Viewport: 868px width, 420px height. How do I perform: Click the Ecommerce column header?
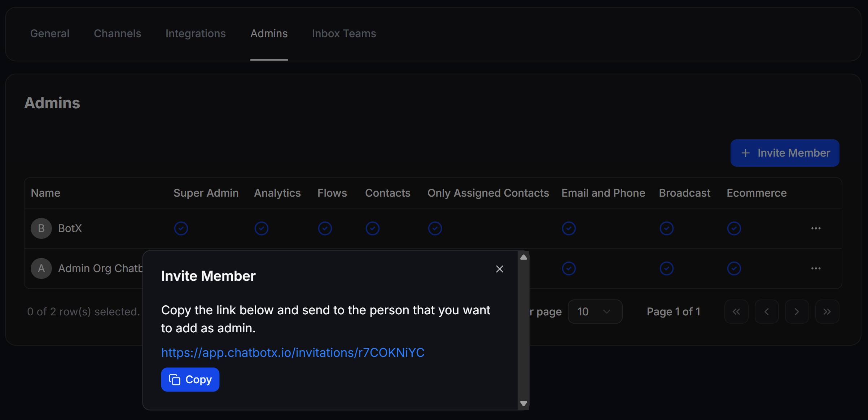[757, 193]
